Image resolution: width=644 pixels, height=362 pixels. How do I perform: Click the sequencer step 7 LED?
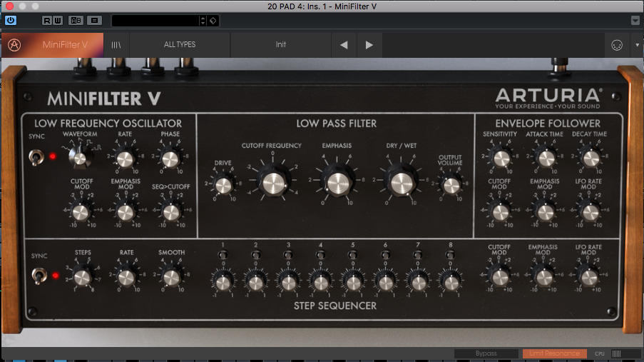click(x=418, y=255)
